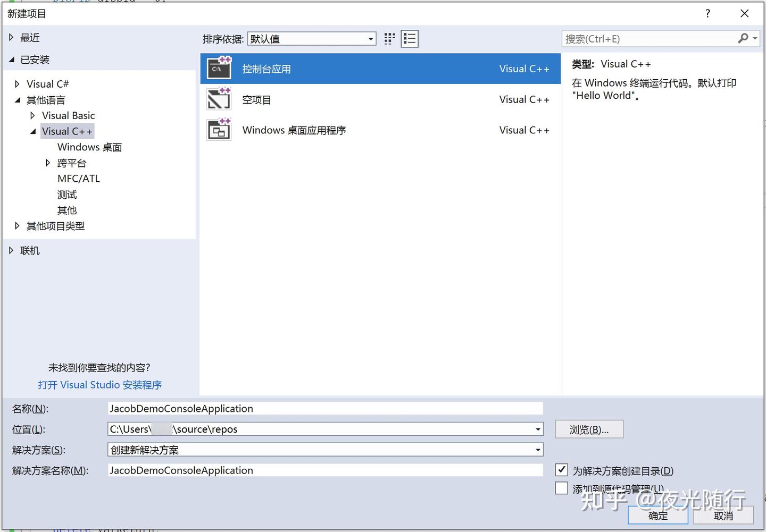Expand the Visual Basic node

(33, 115)
